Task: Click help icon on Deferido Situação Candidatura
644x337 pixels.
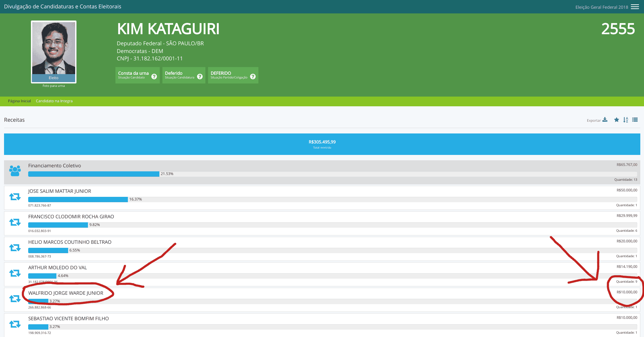Action: (x=200, y=76)
